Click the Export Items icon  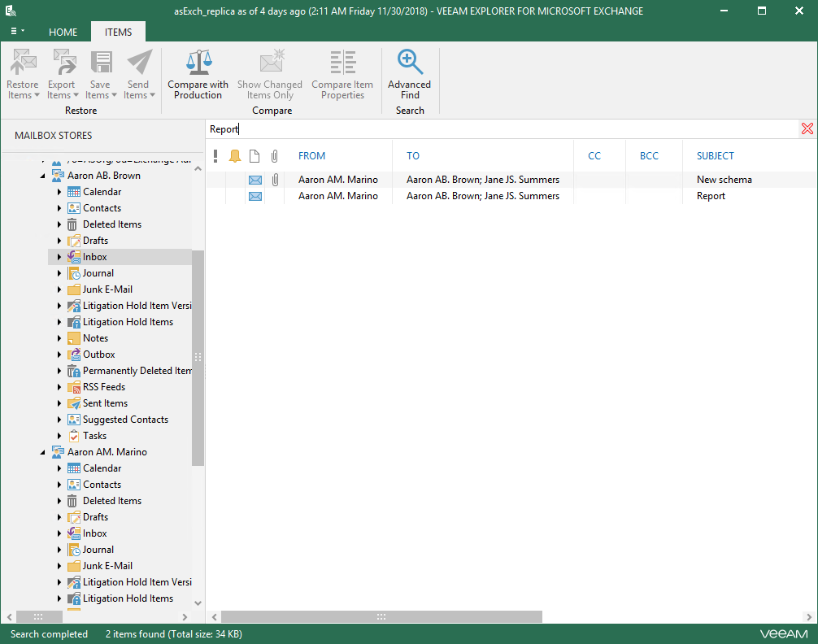click(x=63, y=62)
